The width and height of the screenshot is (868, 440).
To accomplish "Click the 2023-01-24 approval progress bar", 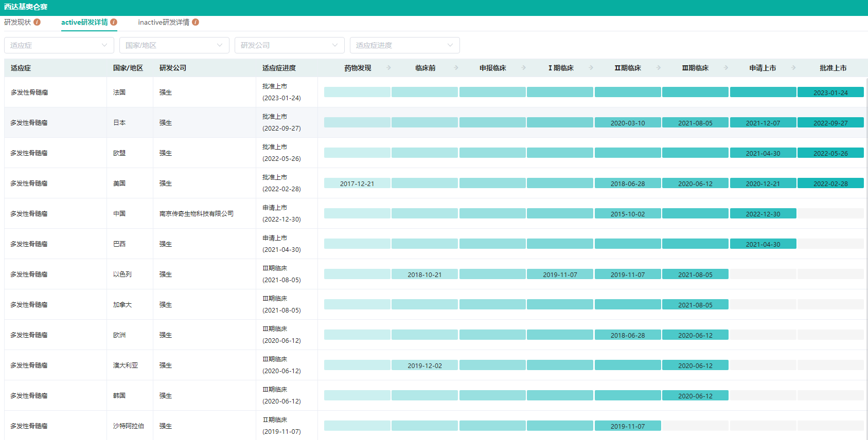I will tap(830, 93).
